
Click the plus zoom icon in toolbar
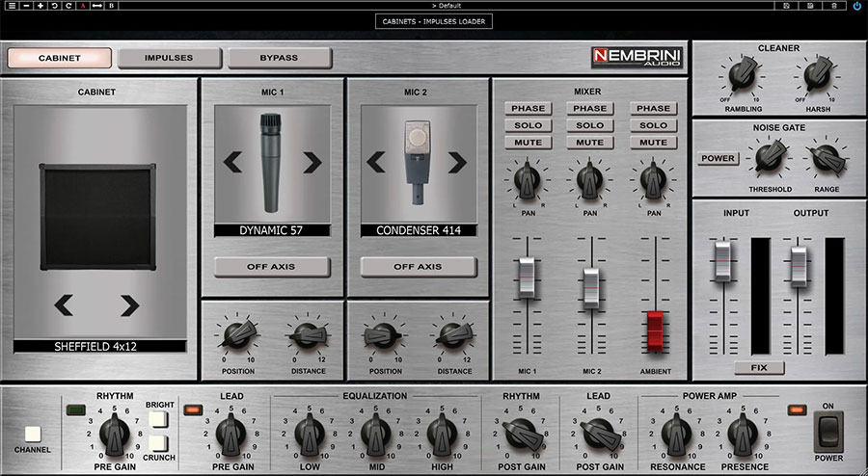tap(41, 6)
